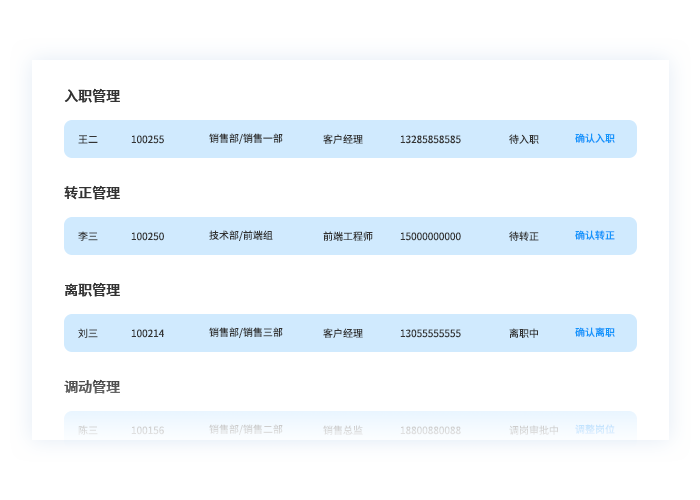This screenshot has width=700, height=500.
Task: Click the 确认入职 link for 王二
Action: pyautogui.click(x=594, y=139)
